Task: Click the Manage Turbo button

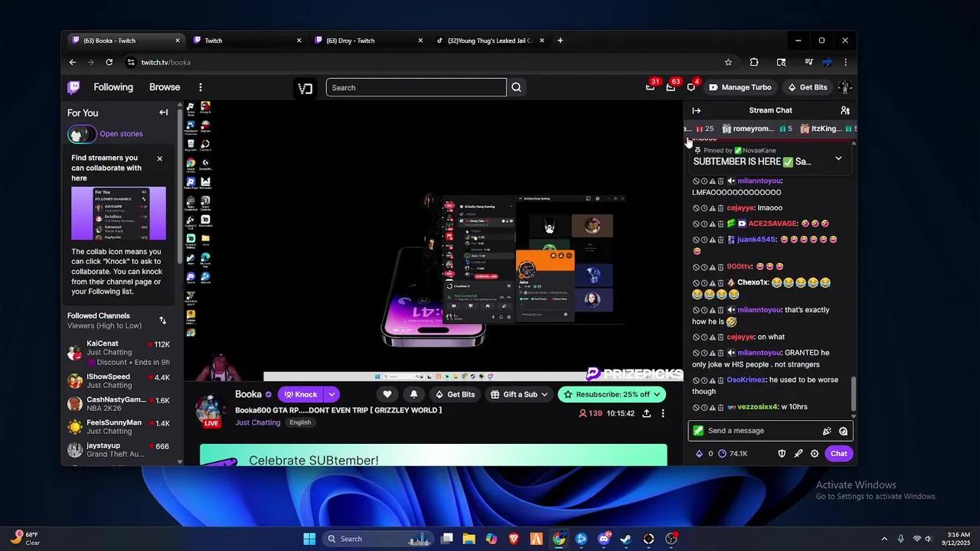Action: pos(740,87)
